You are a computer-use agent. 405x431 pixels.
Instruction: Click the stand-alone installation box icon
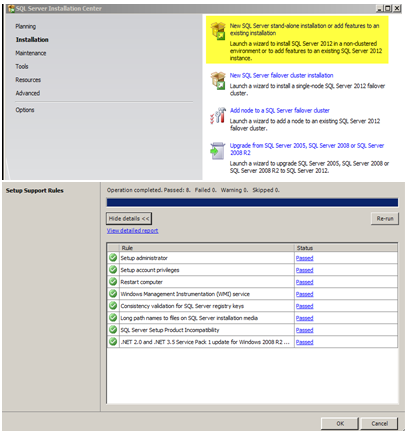[x=218, y=31]
